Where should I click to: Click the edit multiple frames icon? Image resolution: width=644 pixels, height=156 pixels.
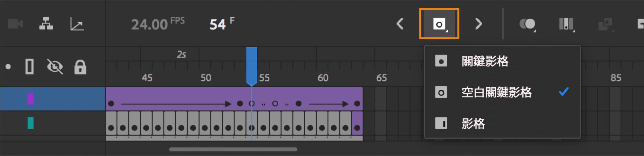pyautogui.click(x=567, y=24)
